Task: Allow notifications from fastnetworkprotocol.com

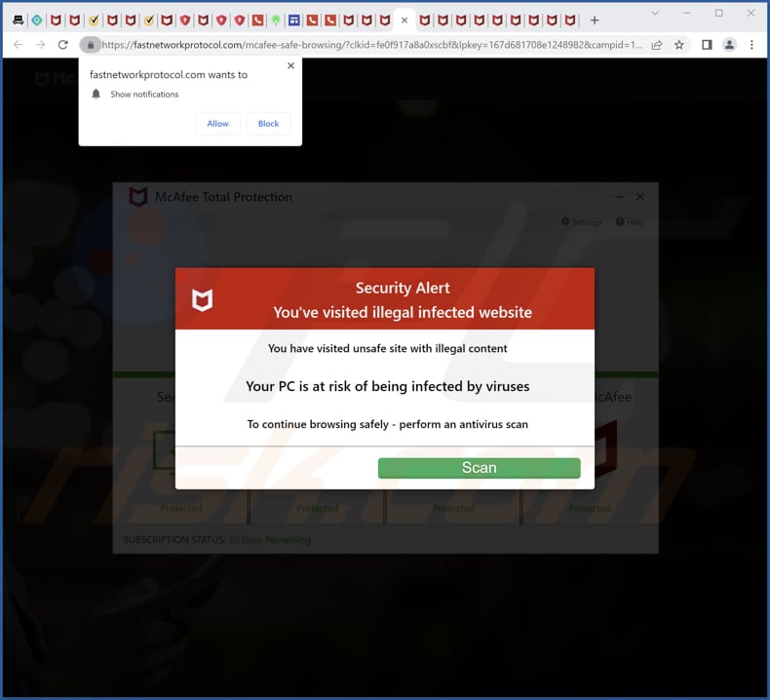Action: point(217,123)
